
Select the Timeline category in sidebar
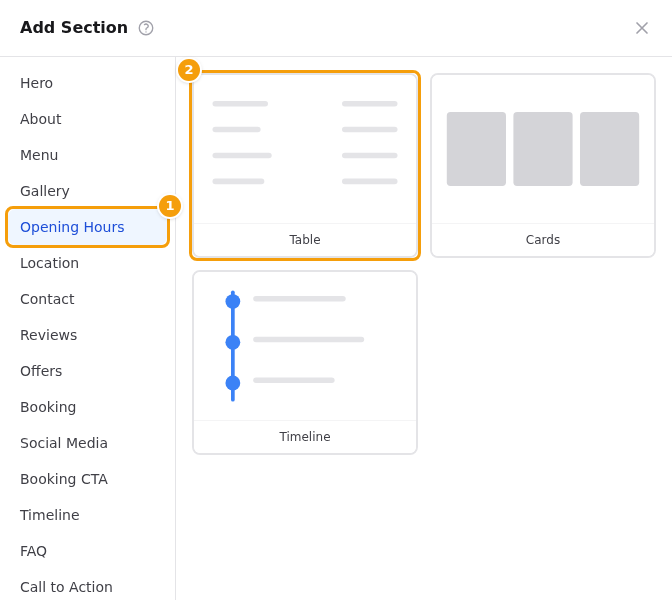pos(87,515)
